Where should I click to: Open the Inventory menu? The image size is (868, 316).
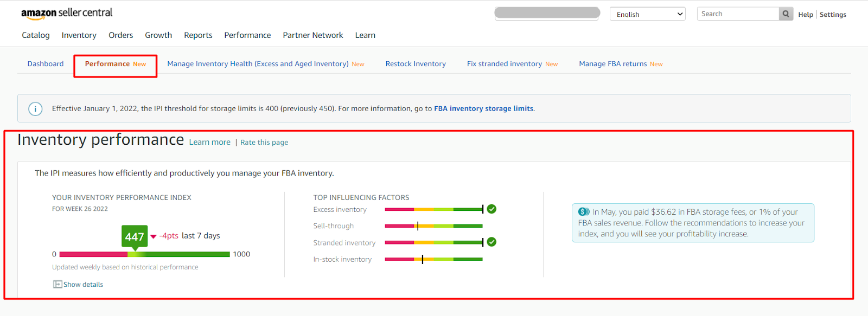pos(79,35)
